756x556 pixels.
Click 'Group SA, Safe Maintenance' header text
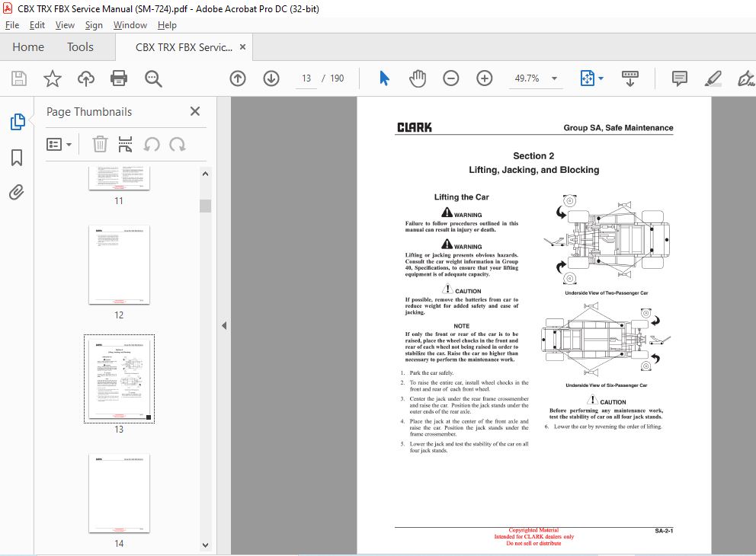[x=618, y=128]
